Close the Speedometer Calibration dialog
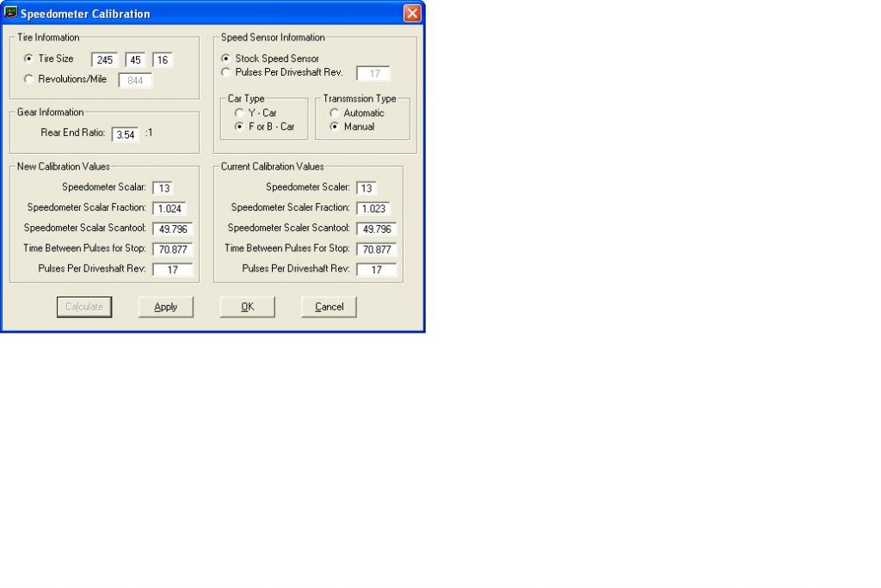Image resolution: width=881 pixels, height=588 pixels. [412, 14]
